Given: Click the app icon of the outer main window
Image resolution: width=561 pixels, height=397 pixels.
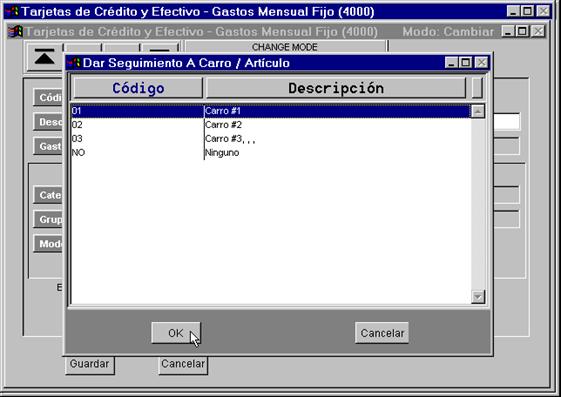Looking at the screenshot, I should click(x=13, y=12).
